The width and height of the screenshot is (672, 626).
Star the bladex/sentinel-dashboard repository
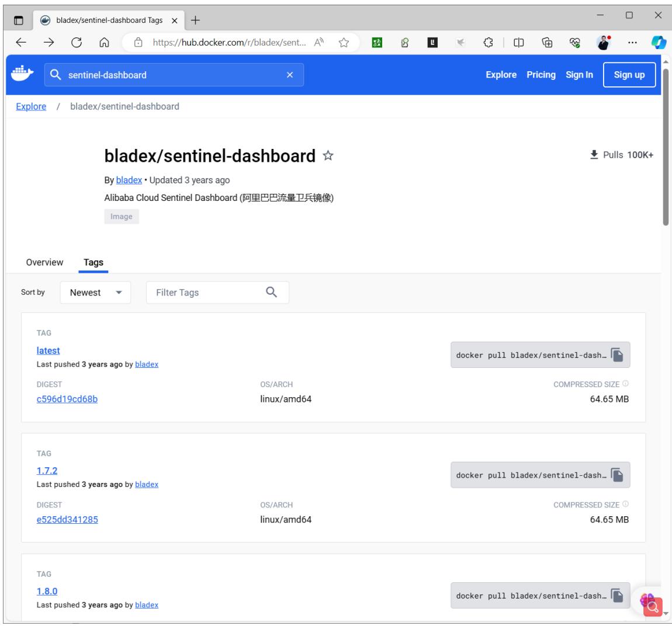[328, 155]
